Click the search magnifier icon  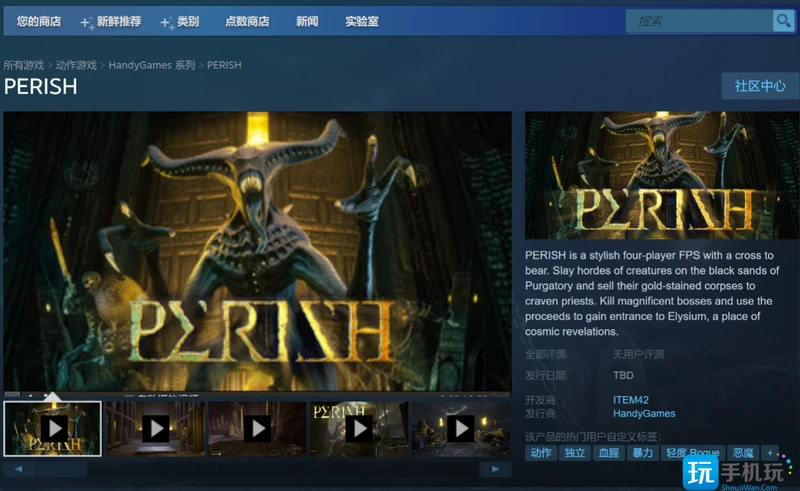(783, 21)
